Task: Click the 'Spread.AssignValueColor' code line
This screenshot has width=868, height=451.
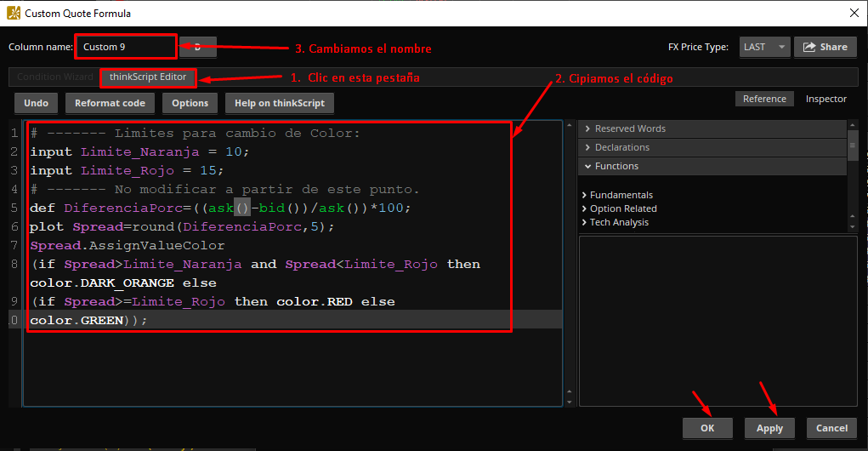Action: tap(128, 245)
